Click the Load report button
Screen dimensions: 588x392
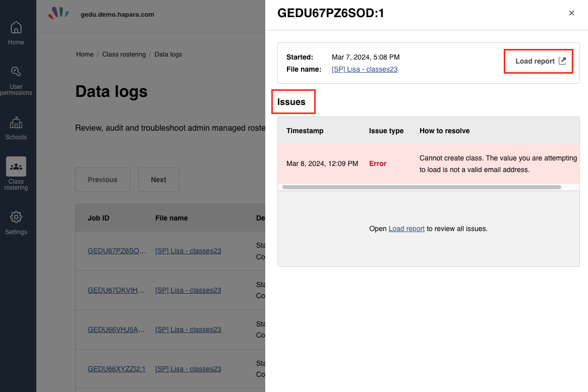pos(539,61)
